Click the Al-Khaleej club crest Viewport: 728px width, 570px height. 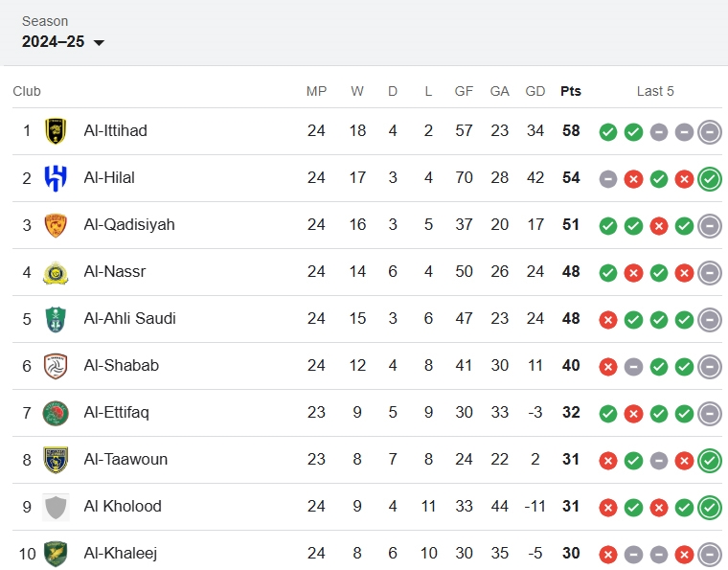point(56,554)
